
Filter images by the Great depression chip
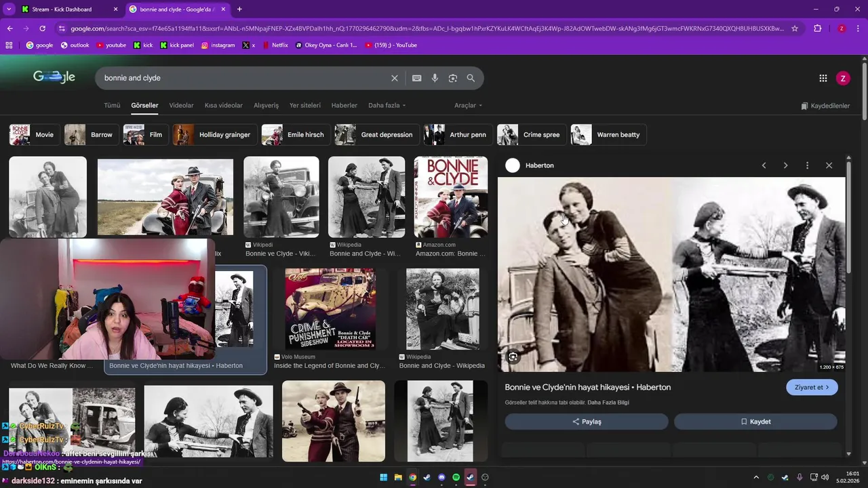pyautogui.click(x=376, y=135)
